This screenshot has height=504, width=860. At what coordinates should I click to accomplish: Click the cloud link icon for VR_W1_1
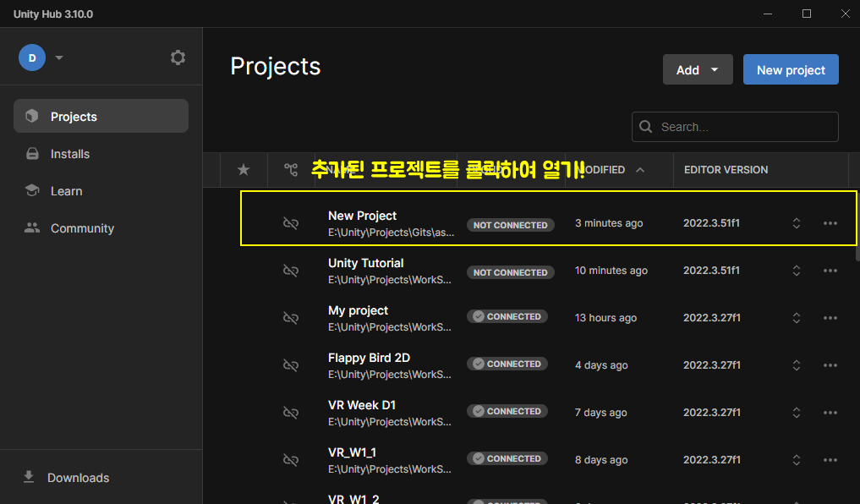[291, 460]
